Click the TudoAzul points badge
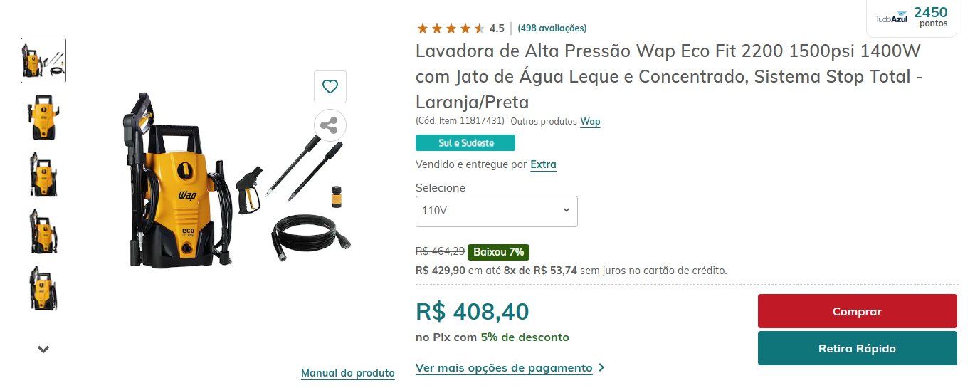Viewport: 980px width, 388px height. (x=912, y=17)
